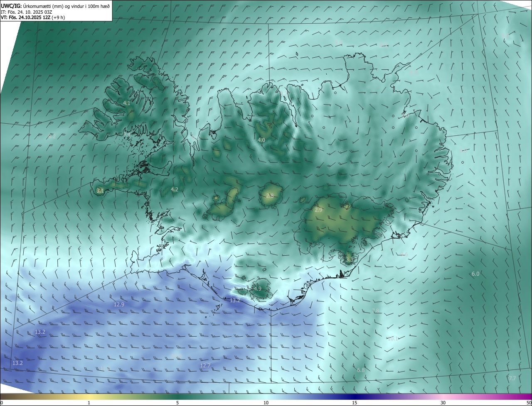Click the 3.3 value label on the map
Viewport: 532px width, 406px height.
click(x=349, y=260)
